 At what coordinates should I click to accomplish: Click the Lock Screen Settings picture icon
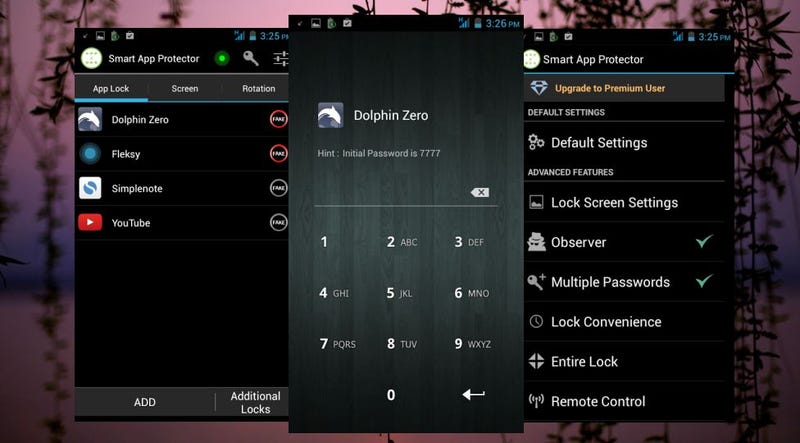pos(536,202)
